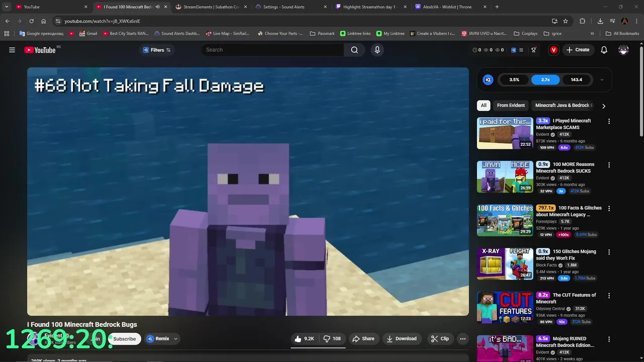Open the YouTube guide hamburger menu

pos(12,50)
